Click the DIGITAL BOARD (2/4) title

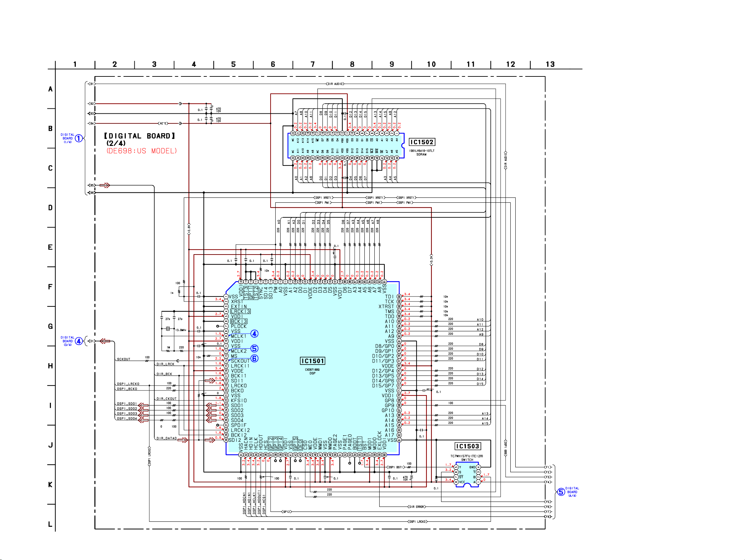pyautogui.click(x=139, y=136)
